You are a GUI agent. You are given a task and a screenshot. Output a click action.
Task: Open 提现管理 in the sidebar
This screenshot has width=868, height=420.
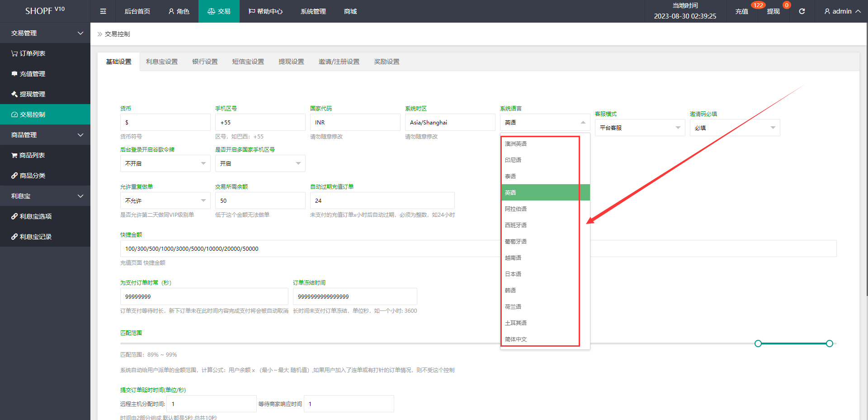coord(28,94)
